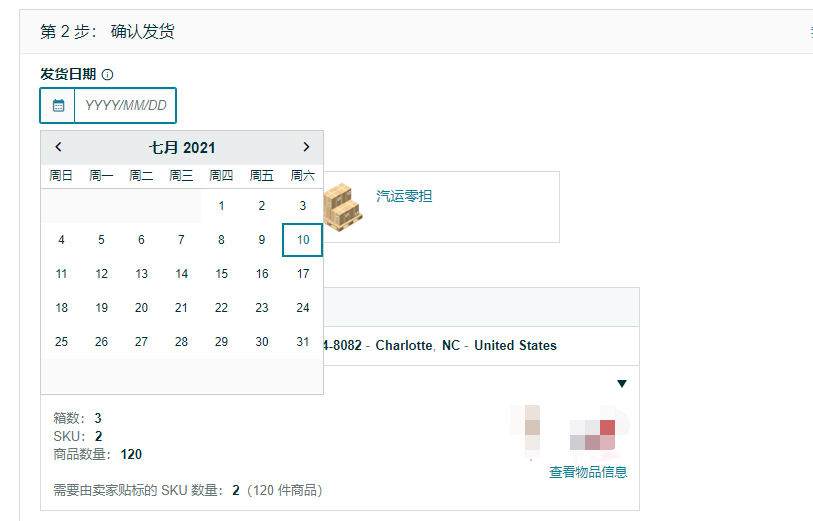Click 28 in the date picker
The image size is (813, 521).
181,342
